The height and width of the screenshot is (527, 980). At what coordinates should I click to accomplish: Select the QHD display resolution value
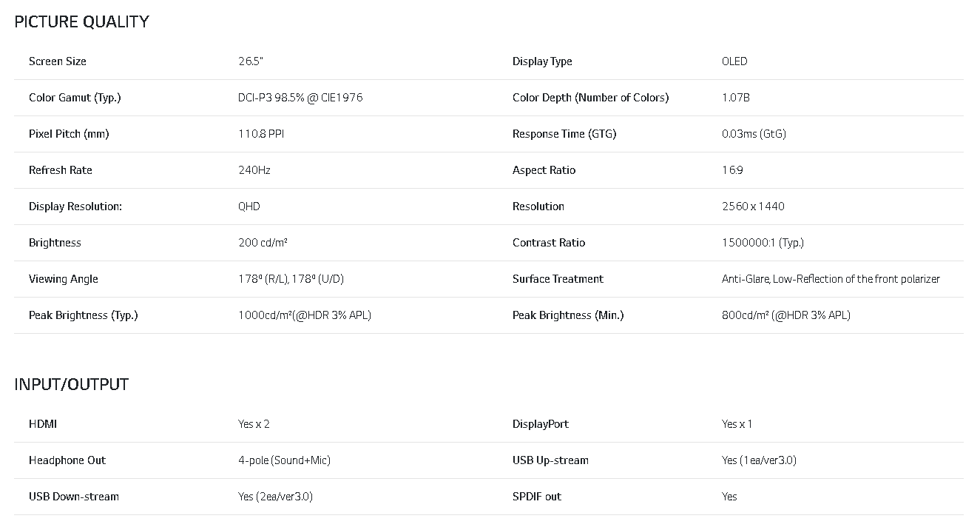[249, 207]
